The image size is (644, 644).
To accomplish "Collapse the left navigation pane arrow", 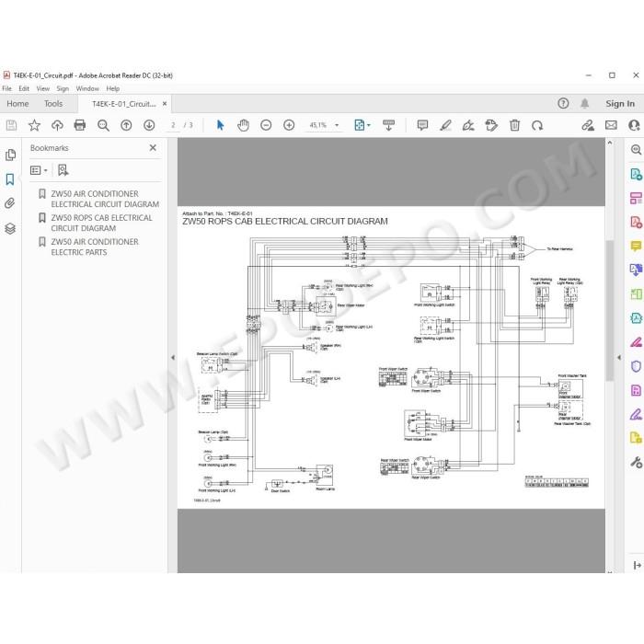I will tap(173, 358).
